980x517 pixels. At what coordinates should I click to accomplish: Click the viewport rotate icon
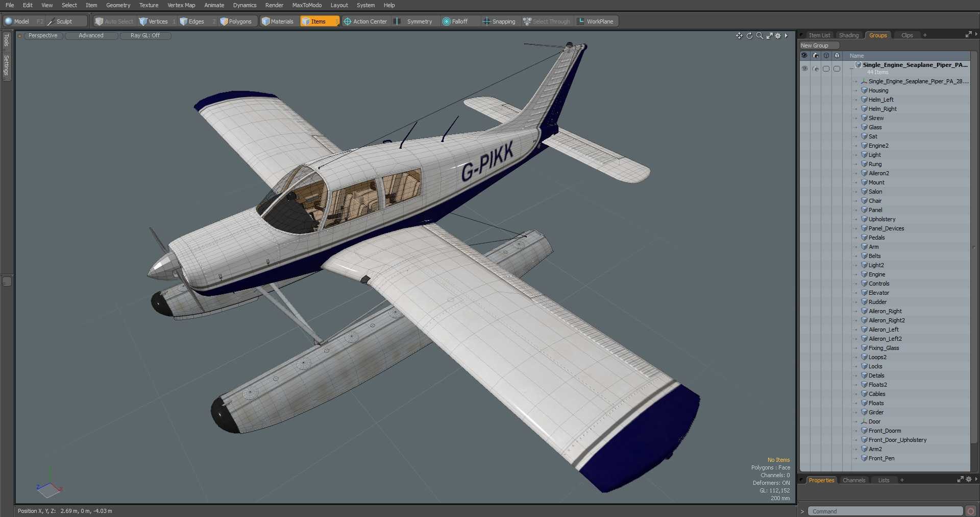pyautogui.click(x=749, y=36)
